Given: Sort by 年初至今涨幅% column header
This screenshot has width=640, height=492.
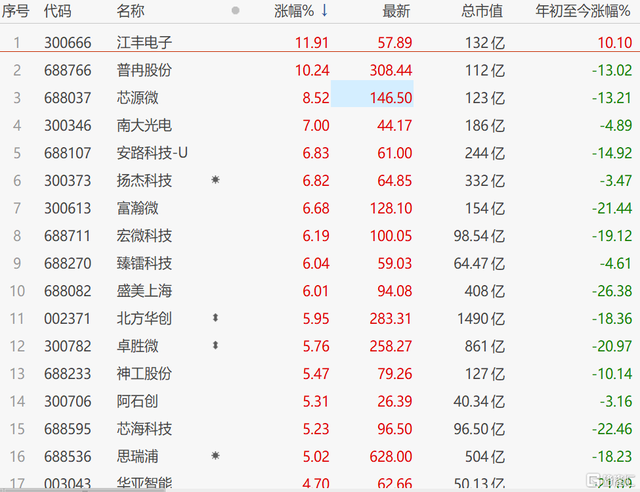Looking at the screenshot, I should (583, 11).
